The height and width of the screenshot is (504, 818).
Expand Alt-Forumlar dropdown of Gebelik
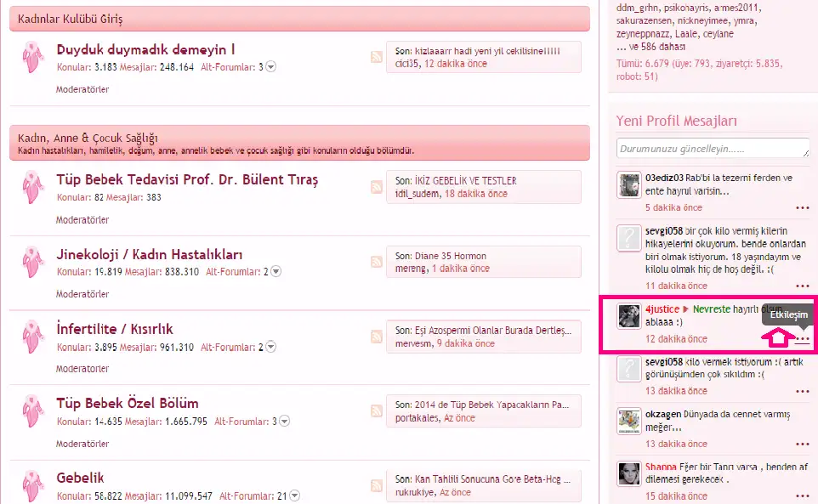pyautogui.click(x=295, y=496)
